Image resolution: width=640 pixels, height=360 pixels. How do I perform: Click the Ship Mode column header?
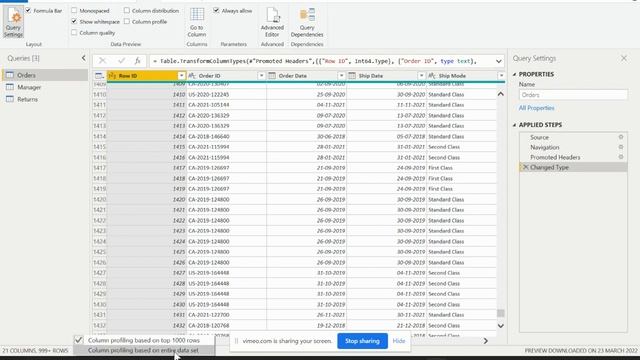tap(466, 76)
